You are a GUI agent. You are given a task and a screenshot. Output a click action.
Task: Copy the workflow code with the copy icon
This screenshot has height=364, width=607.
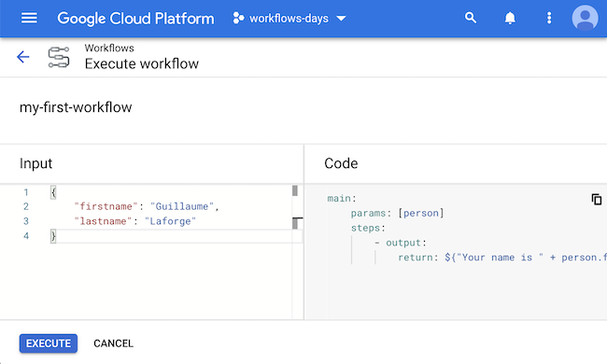coord(596,199)
